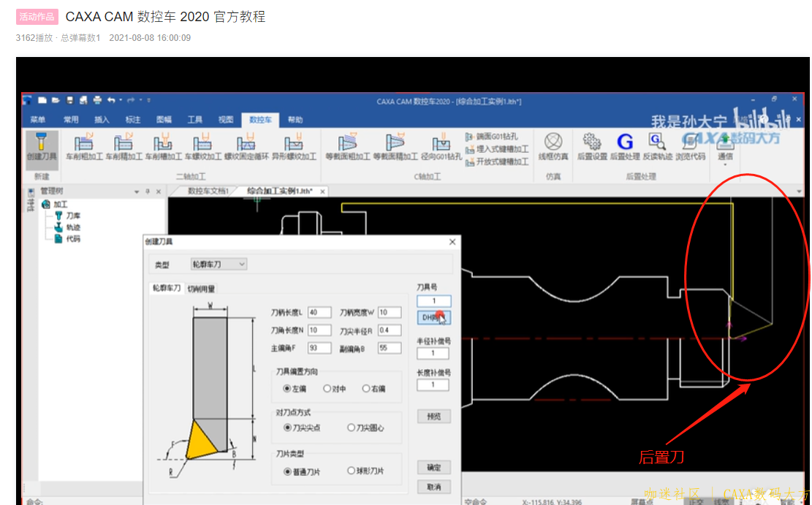Select the 等截面精加工 finishing tool
This screenshot has width=812, height=505.
click(x=395, y=147)
